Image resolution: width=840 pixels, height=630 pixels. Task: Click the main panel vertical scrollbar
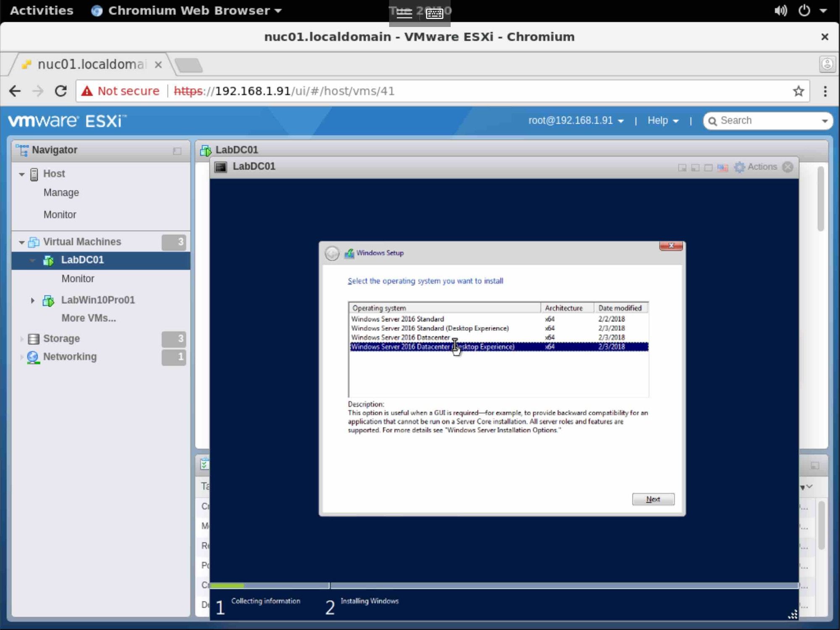(821, 199)
